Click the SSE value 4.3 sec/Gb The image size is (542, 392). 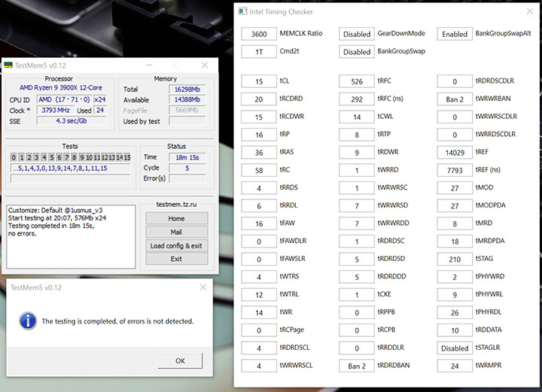[x=72, y=121]
